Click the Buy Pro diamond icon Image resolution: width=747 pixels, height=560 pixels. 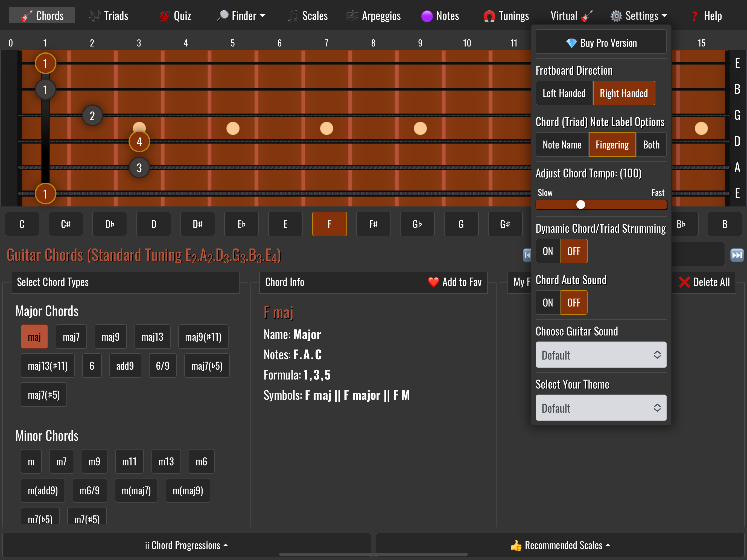(x=571, y=43)
